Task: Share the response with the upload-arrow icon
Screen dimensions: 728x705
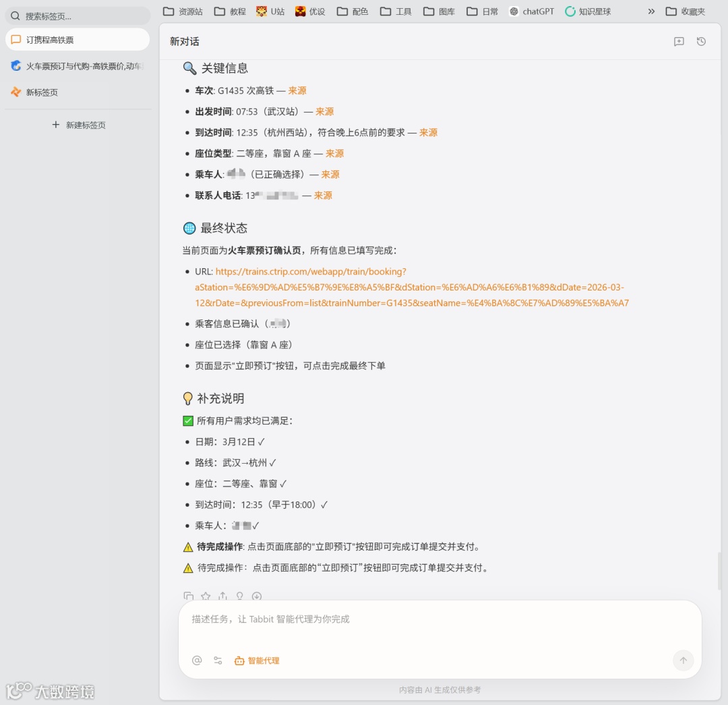Action: click(223, 596)
